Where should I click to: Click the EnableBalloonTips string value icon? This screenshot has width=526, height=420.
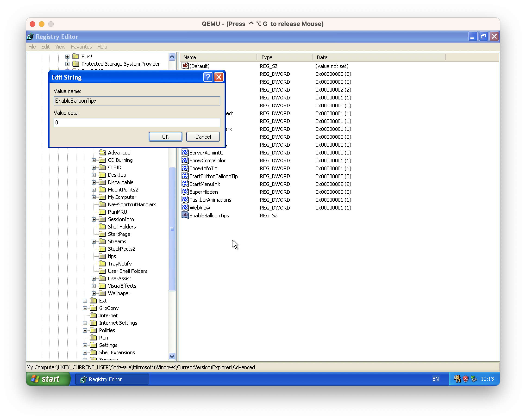tap(185, 215)
